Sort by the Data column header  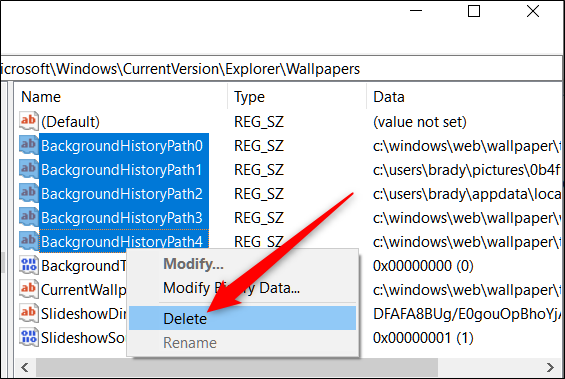464,97
